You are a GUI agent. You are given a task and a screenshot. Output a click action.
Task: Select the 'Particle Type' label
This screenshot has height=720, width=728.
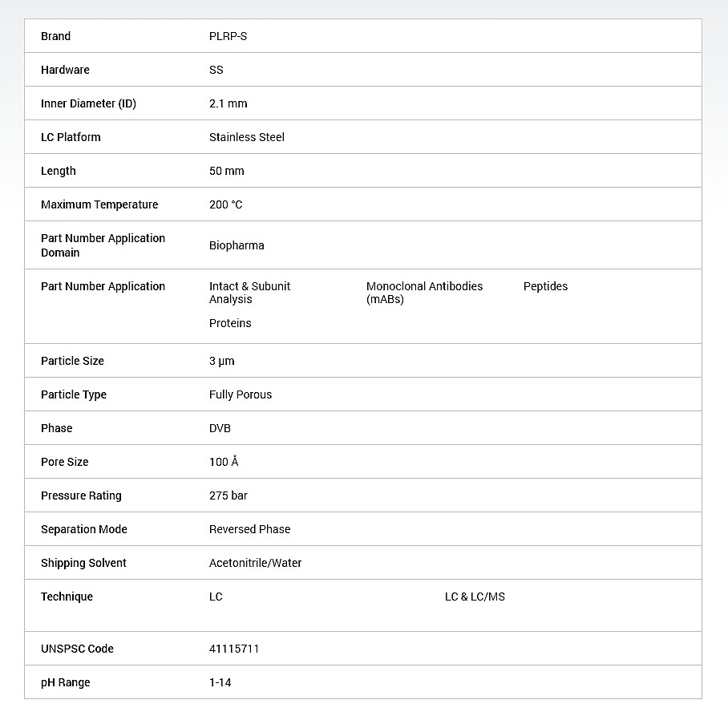click(x=74, y=394)
